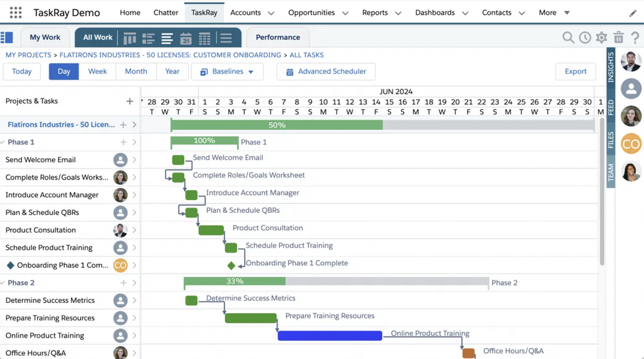Viewport: 644px width, 359px height.
Task: Follow Flatirons Industries customer onboarding breadcrumb
Action: click(x=171, y=55)
